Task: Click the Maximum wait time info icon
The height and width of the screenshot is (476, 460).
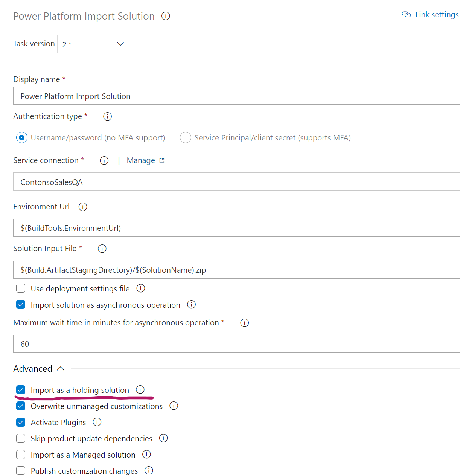Action: (x=244, y=323)
